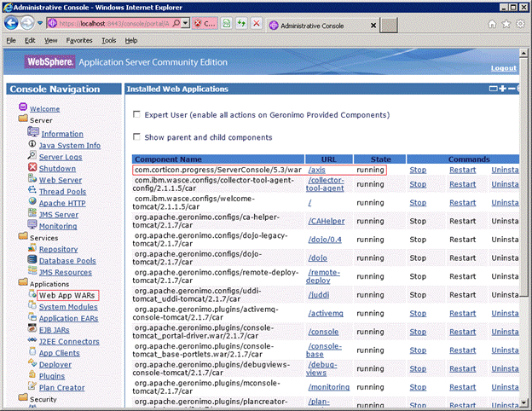The image size is (532, 411).
Task: Open the Favorites menu
Action: (x=79, y=41)
